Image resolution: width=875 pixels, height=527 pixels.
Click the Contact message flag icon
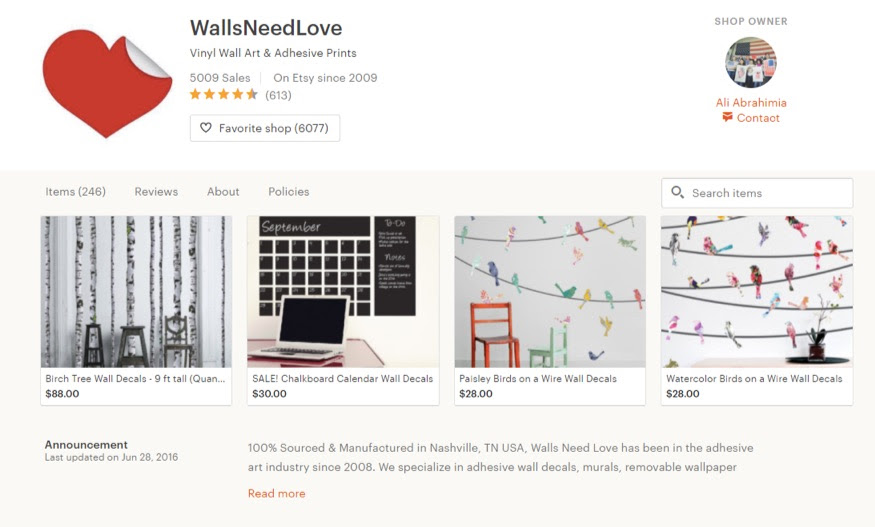(x=727, y=117)
